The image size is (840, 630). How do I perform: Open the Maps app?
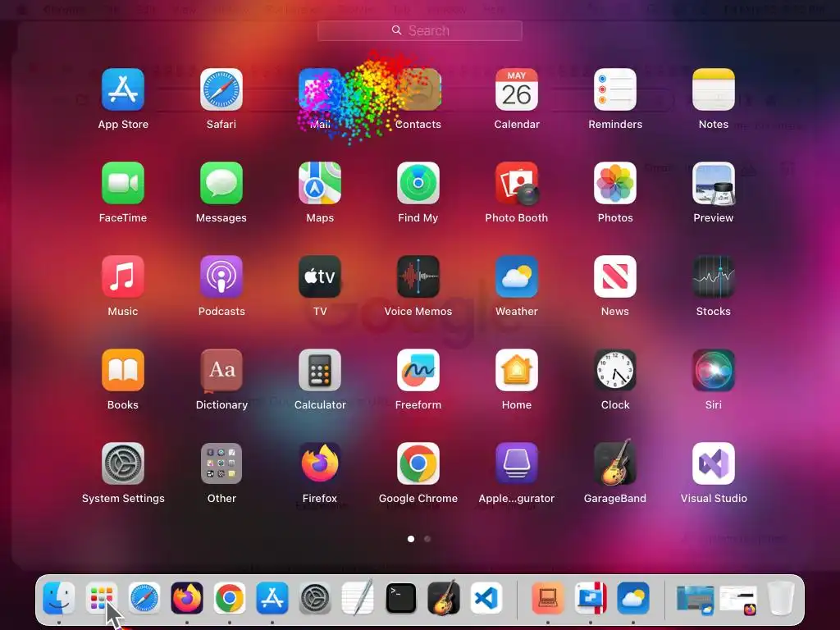pyautogui.click(x=320, y=183)
